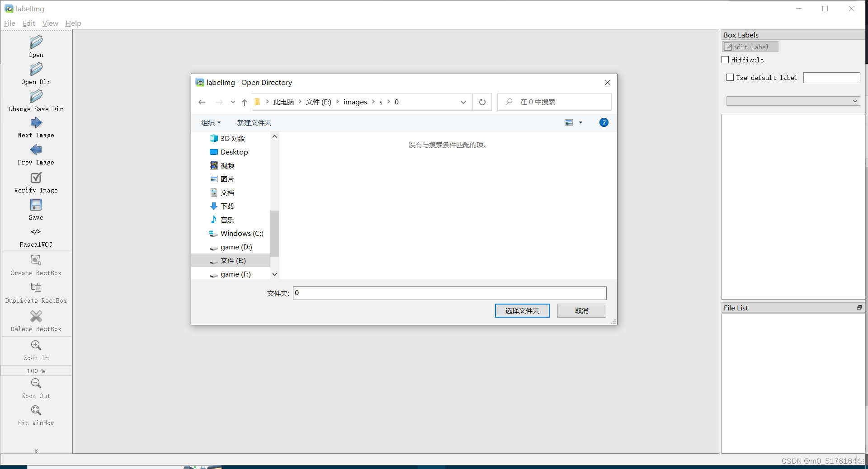This screenshot has height=469, width=868.
Task: Click the forward arrow in dialog
Action: pos(219,102)
